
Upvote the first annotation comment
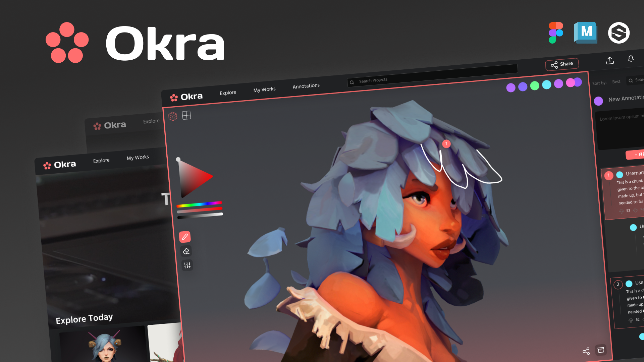coord(621,211)
